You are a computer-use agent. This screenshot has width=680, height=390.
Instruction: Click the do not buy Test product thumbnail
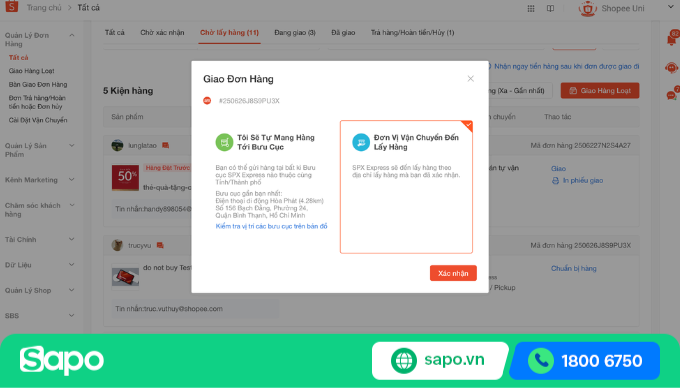click(x=125, y=276)
